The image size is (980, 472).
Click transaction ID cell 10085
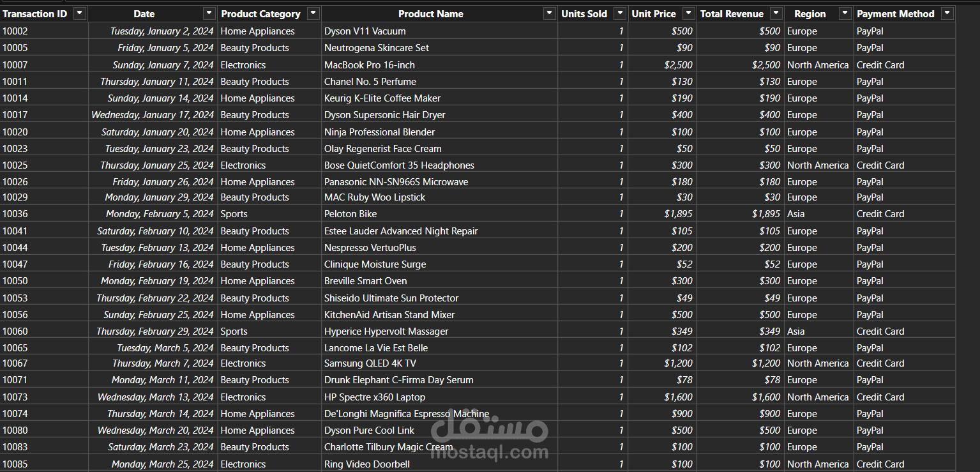tap(44, 464)
